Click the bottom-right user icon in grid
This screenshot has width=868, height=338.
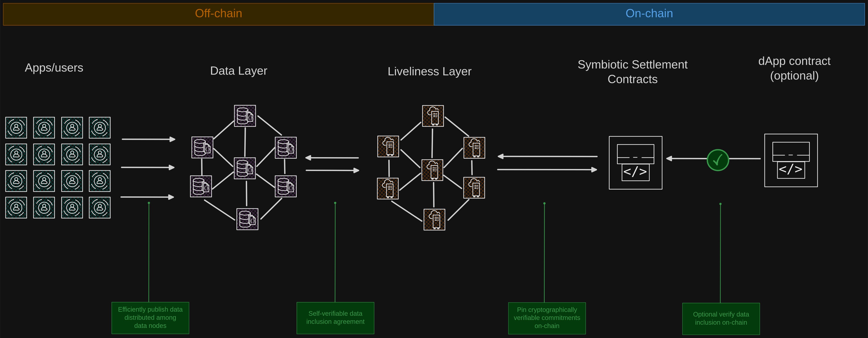100,207
